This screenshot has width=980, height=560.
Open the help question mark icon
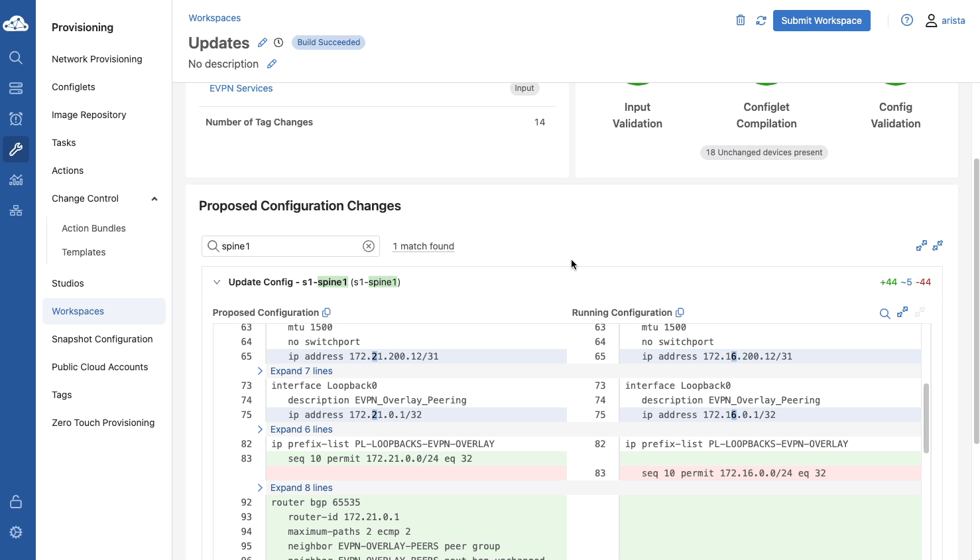[x=907, y=21]
